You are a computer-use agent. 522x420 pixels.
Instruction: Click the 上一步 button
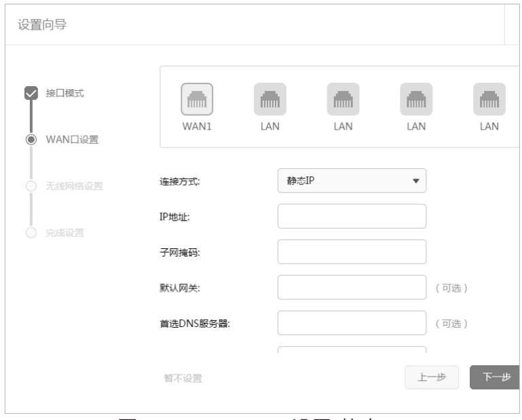[432, 377]
